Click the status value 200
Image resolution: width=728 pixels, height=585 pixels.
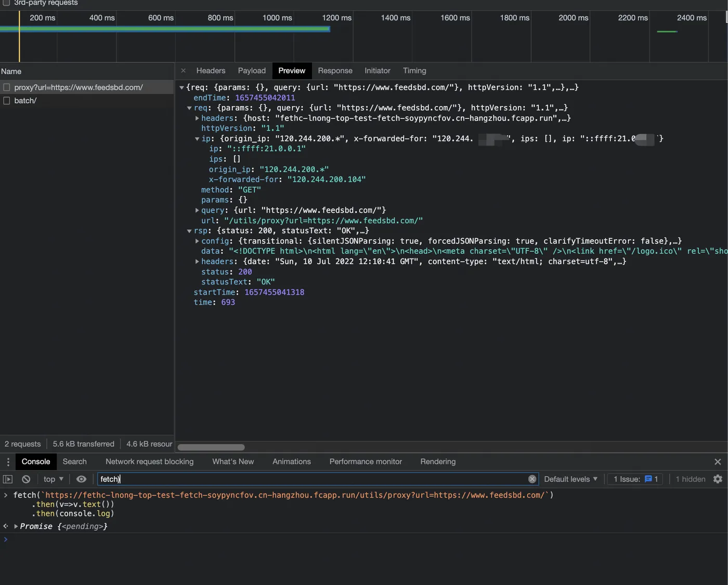(245, 272)
